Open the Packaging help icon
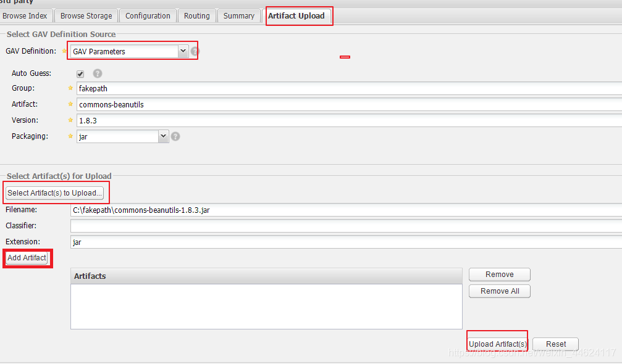Screen dimensions: 622x364 175,136
